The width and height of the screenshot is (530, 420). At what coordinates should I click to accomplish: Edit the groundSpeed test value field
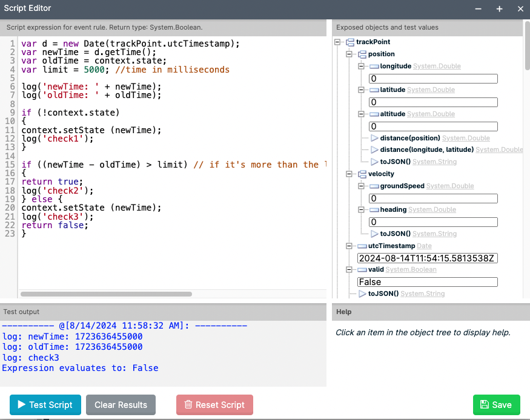(x=433, y=199)
